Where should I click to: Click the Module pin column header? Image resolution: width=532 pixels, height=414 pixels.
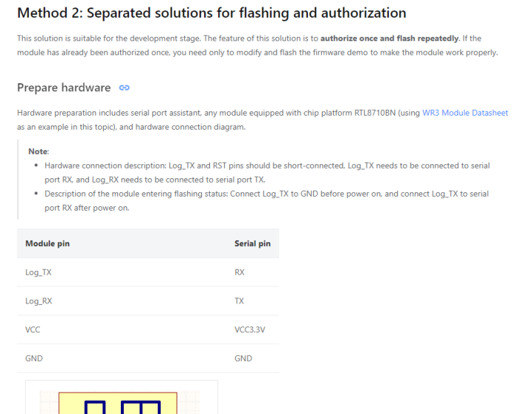pos(47,243)
